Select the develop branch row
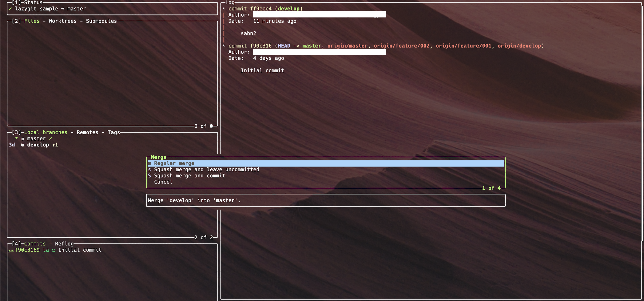The width and height of the screenshot is (644, 301). pos(38,145)
